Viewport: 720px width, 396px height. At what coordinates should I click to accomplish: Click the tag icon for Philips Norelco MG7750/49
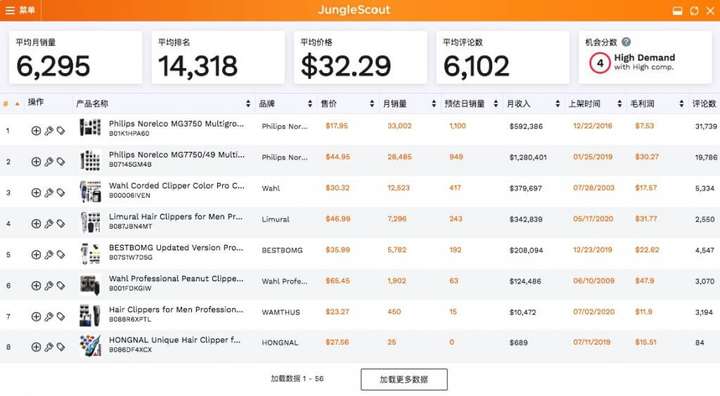(61, 162)
